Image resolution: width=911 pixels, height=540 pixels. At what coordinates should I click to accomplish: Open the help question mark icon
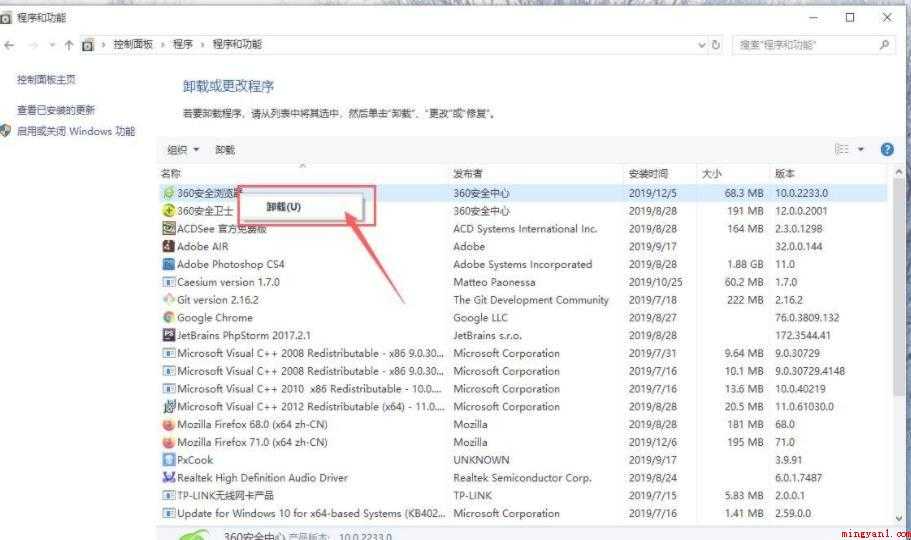(887, 149)
